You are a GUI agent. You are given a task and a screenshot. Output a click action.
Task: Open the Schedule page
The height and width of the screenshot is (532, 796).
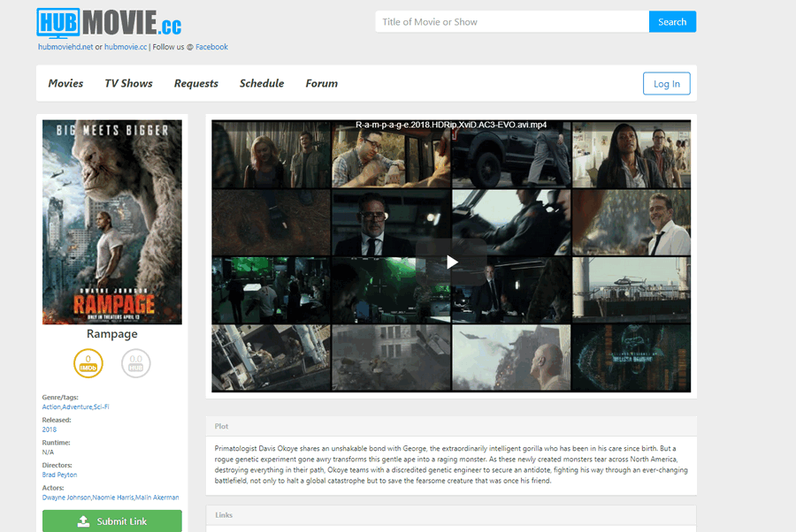click(262, 83)
